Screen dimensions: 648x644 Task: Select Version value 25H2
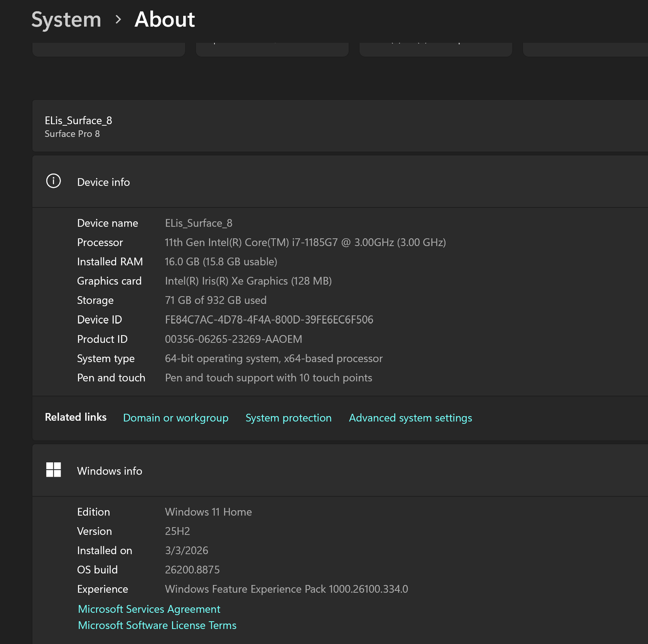(x=177, y=531)
